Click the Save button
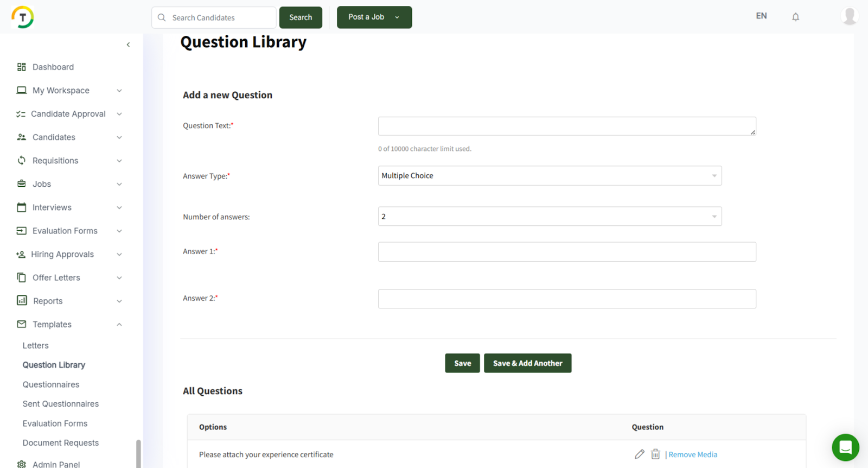Viewport: 868px width, 468px height. [x=462, y=363]
